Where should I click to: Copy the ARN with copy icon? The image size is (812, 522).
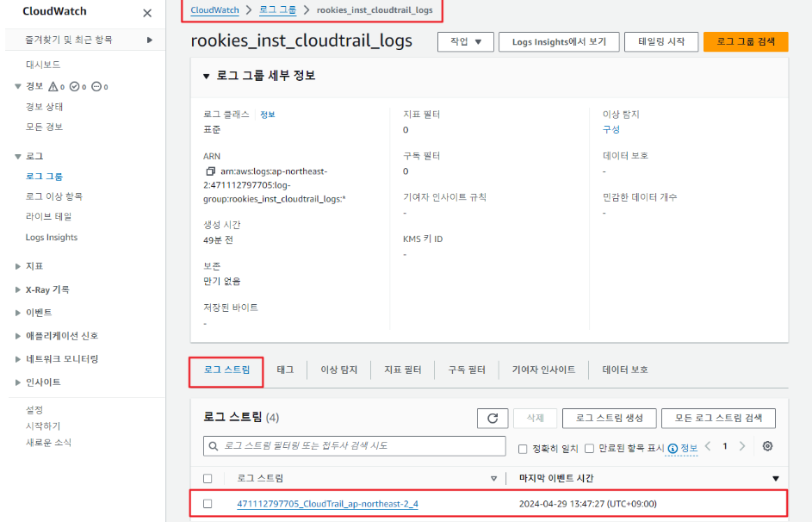(x=210, y=171)
